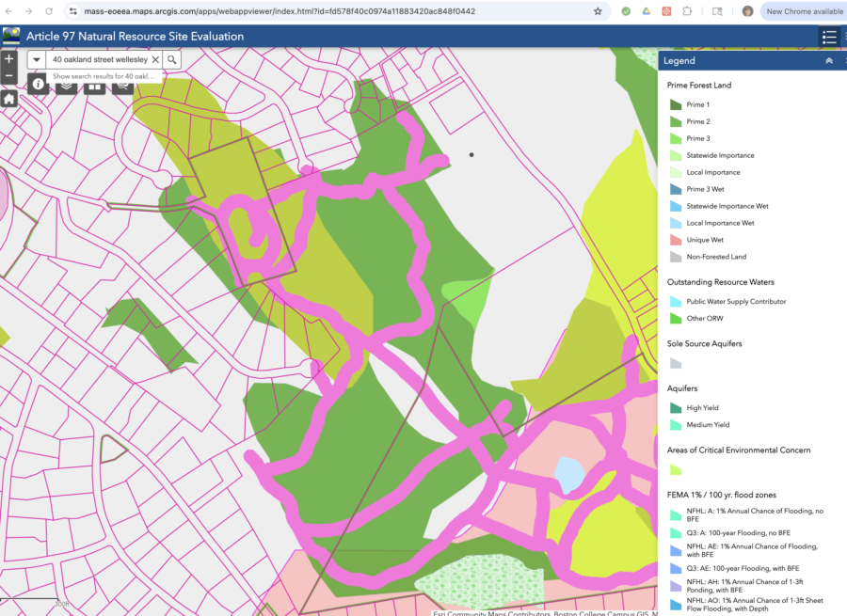The image size is (847, 616).
Task: Open the search source dropdown arrow
Action: click(36, 59)
